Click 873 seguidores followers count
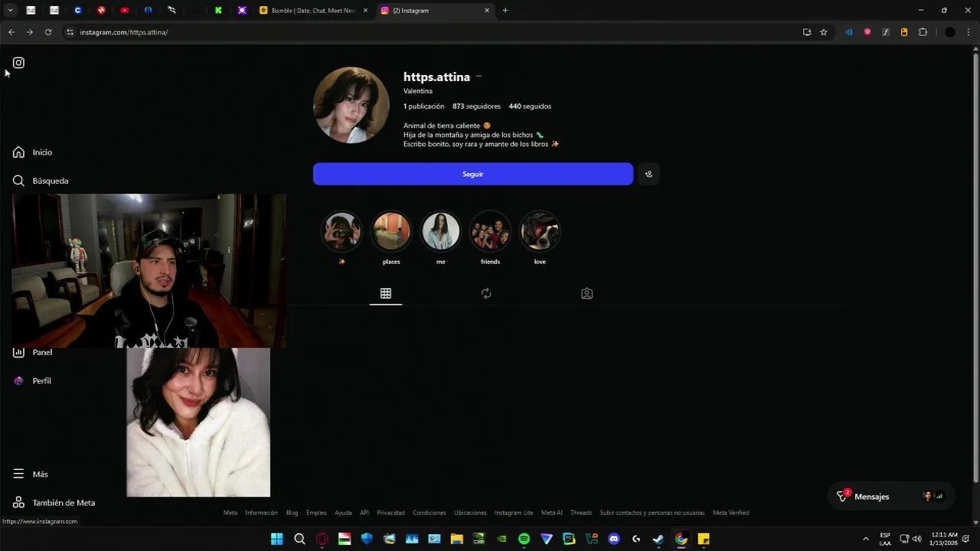 pos(476,106)
